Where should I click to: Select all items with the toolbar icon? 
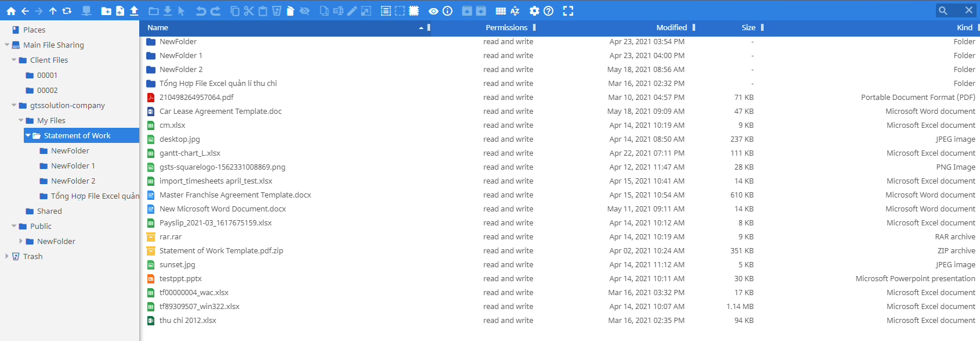[x=386, y=10]
